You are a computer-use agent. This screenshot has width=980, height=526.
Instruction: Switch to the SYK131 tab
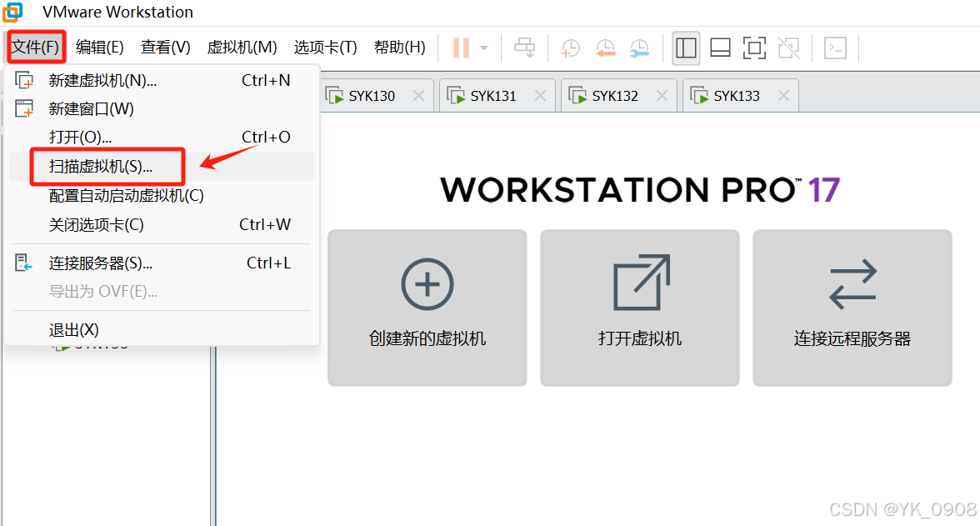pos(493,96)
